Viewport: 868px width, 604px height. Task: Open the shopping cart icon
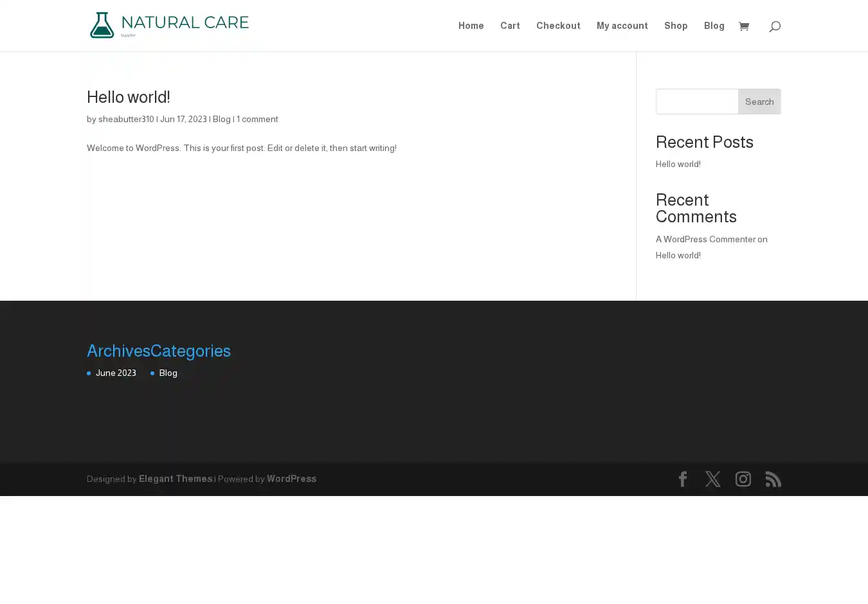(x=744, y=26)
